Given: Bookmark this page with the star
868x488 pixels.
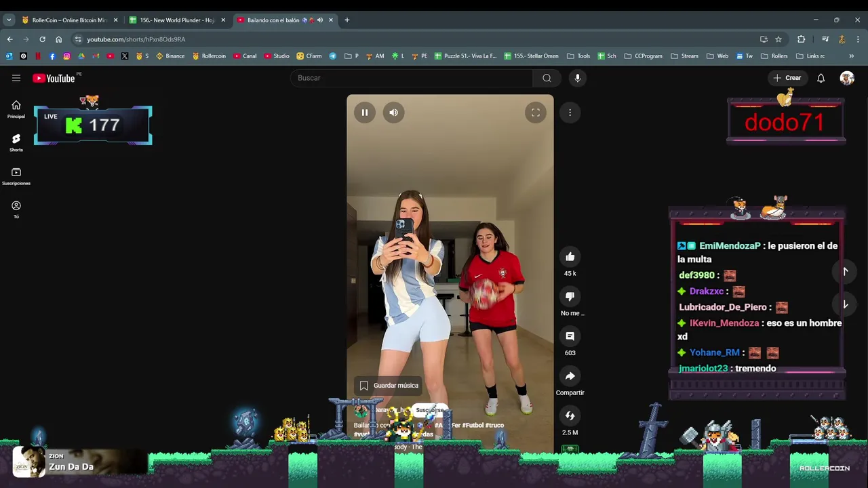Looking at the screenshot, I should tap(778, 39).
